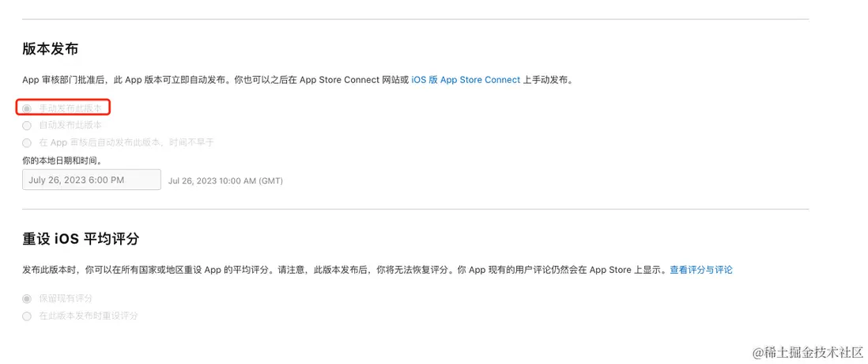Click the 时间不早于 label text

point(194,142)
